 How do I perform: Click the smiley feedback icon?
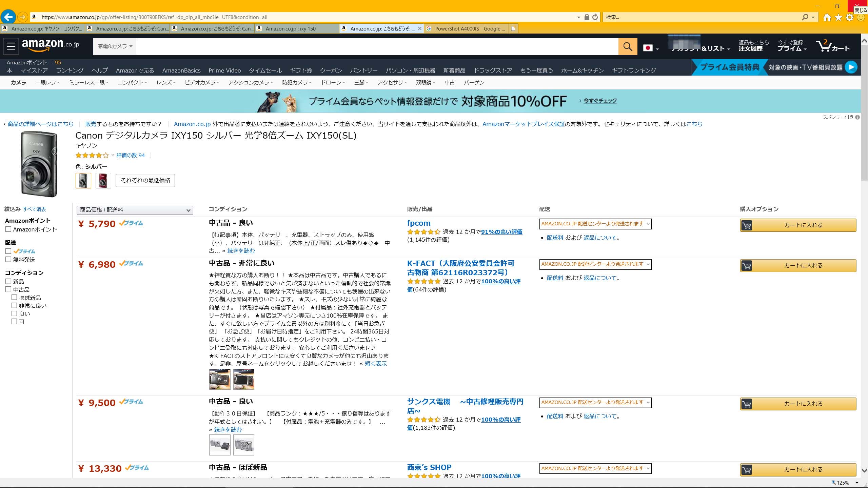coord(861,17)
